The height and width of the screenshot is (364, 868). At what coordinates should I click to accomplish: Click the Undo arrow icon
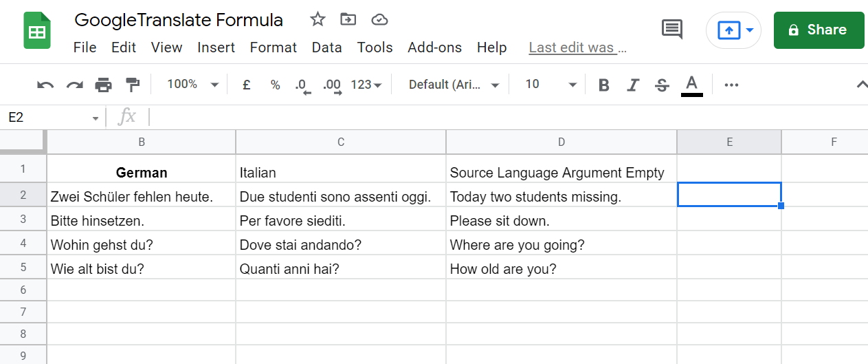(x=45, y=85)
